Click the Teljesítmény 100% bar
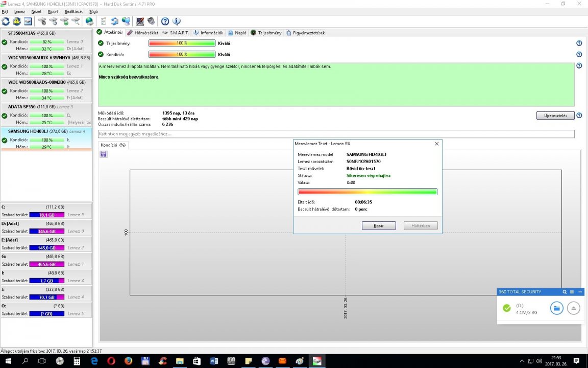 pos(182,43)
